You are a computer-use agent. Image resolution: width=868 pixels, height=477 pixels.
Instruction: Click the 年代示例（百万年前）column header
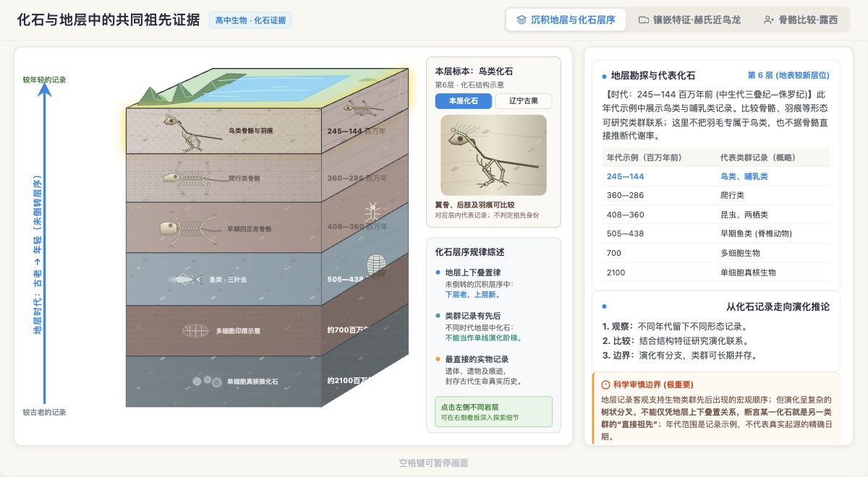[644, 157]
